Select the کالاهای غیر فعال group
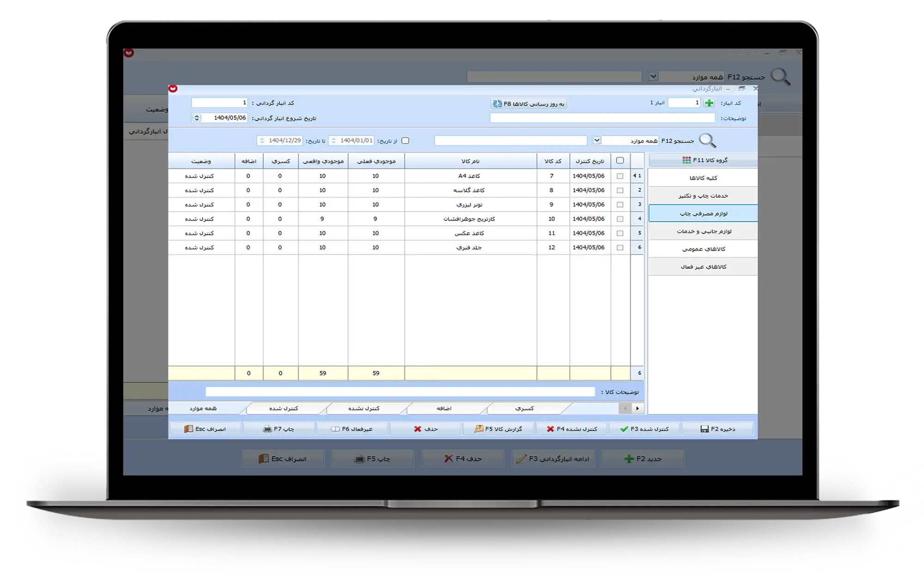This screenshot has width=924, height=576. 703,267
